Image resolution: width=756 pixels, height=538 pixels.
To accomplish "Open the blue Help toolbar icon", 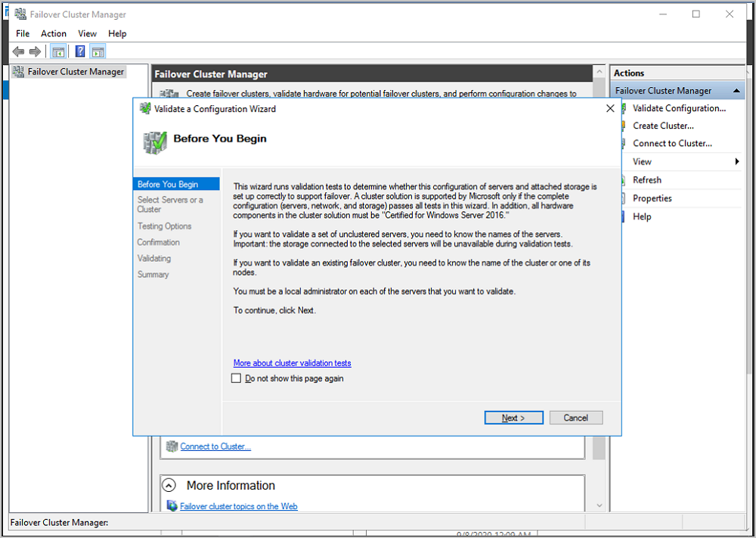I will coord(80,51).
